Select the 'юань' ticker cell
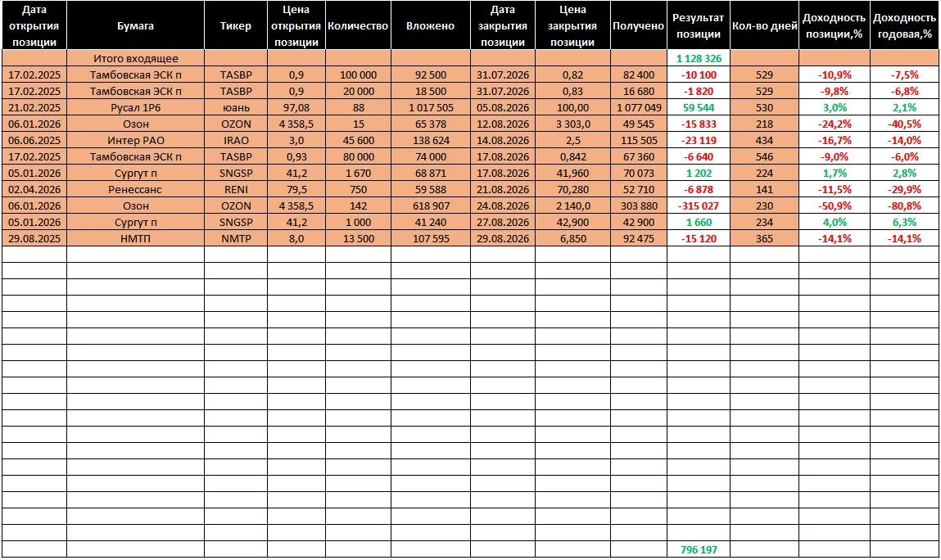Screen dimensions: 941x560 236,108
